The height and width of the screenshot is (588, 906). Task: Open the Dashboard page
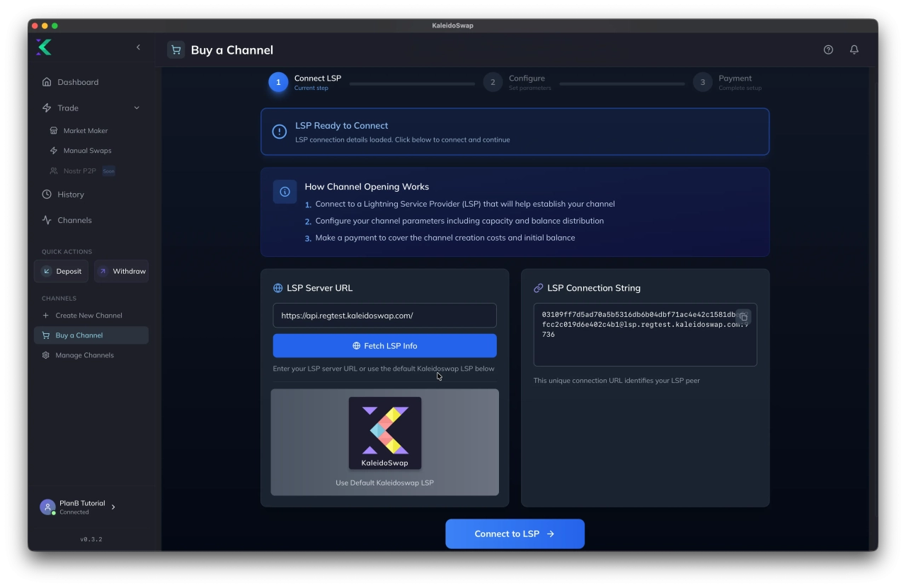78,82
